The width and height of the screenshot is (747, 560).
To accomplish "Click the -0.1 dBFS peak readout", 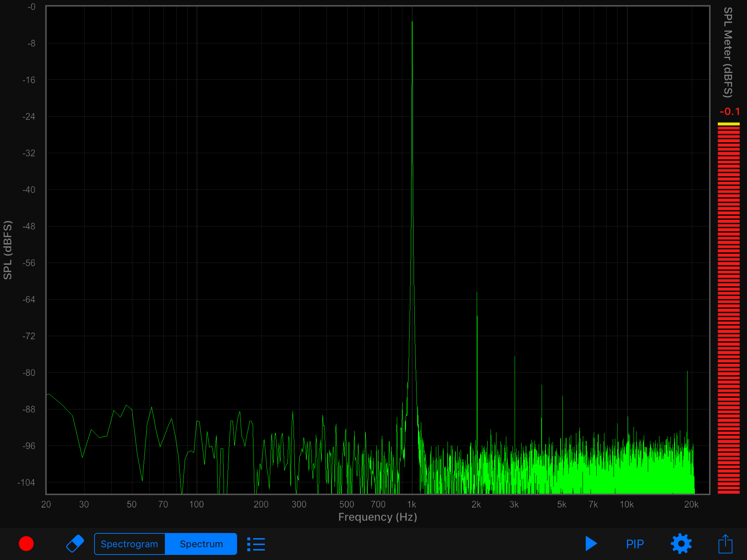I will tap(729, 112).
